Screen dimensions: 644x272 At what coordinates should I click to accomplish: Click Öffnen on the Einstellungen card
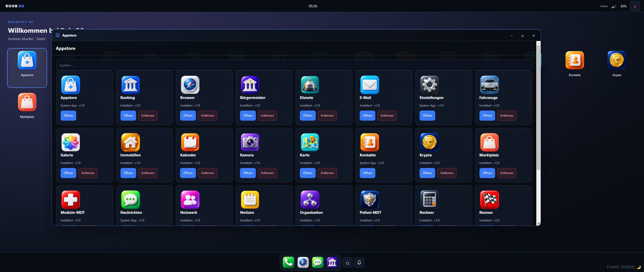(427, 116)
